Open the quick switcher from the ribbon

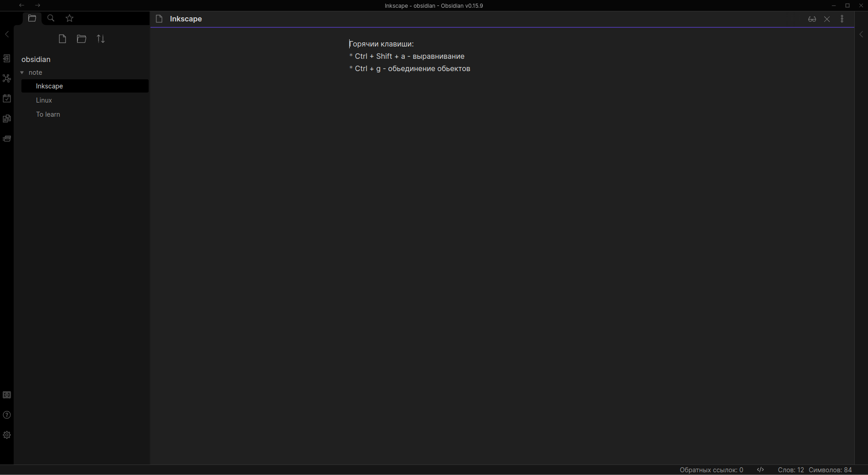[7, 58]
